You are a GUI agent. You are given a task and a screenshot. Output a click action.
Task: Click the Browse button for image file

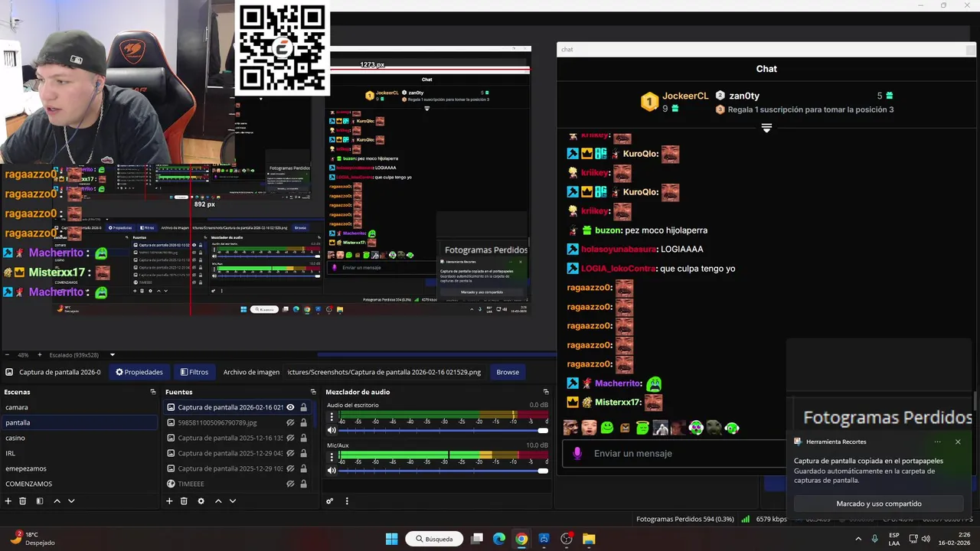(x=508, y=372)
